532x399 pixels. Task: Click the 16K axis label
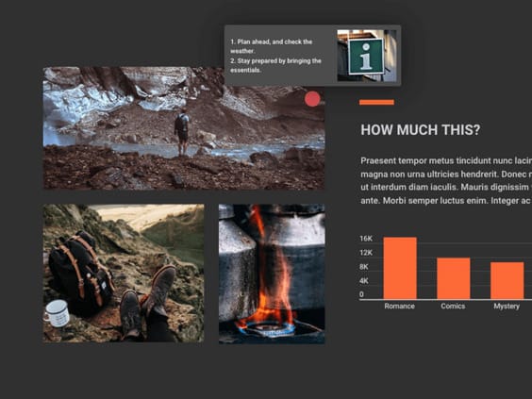366,239
